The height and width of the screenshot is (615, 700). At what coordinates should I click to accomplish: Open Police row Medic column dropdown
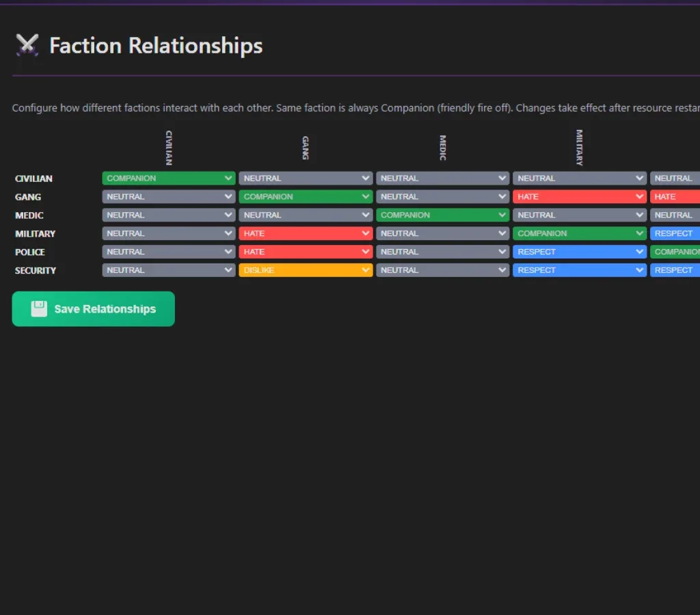(x=442, y=252)
